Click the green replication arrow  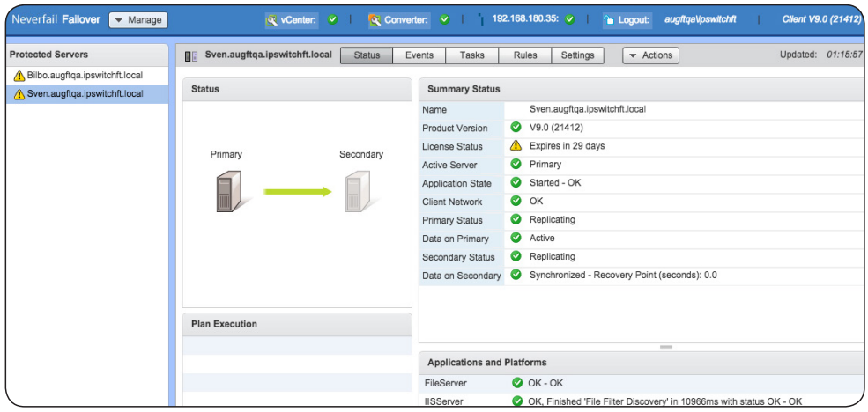pos(297,192)
